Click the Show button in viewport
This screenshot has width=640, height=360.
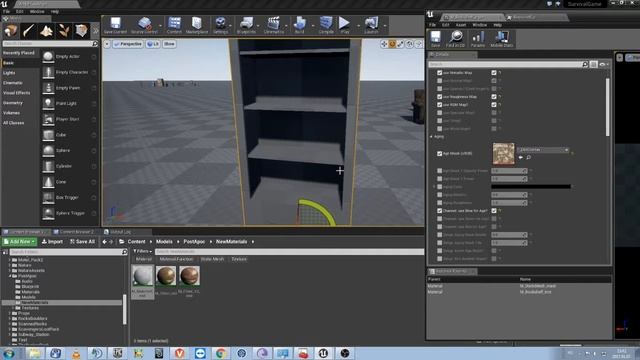pyautogui.click(x=169, y=44)
